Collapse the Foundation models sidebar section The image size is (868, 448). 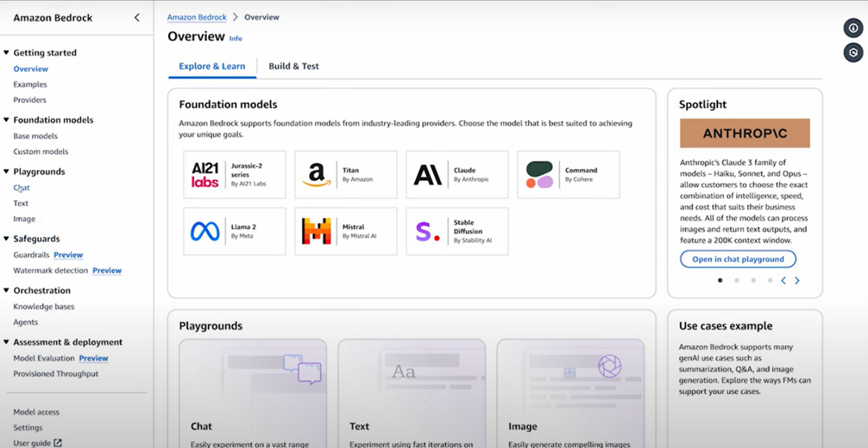click(6, 120)
